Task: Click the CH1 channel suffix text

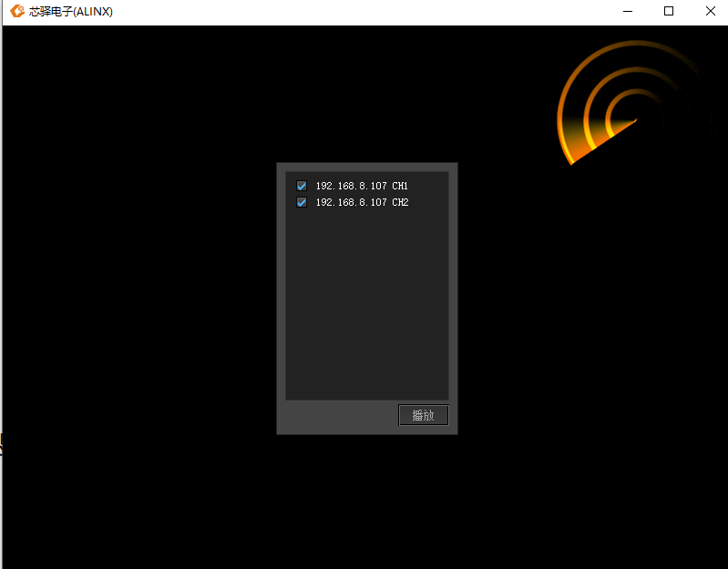Action: (400, 186)
